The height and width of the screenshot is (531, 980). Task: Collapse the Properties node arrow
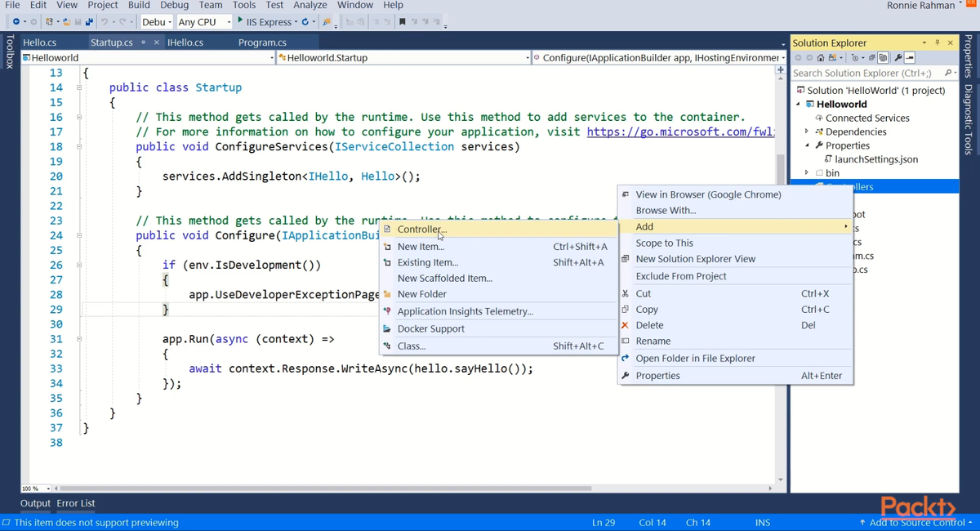(x=808, y=145)
